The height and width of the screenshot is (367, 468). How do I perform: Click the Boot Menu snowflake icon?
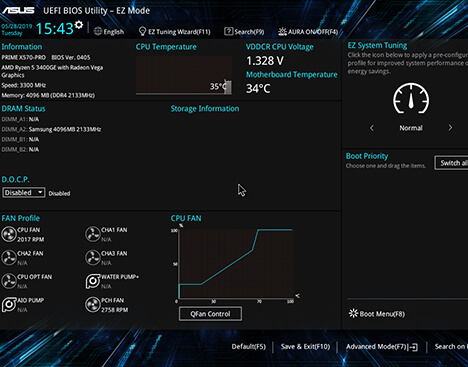point(353,313)
